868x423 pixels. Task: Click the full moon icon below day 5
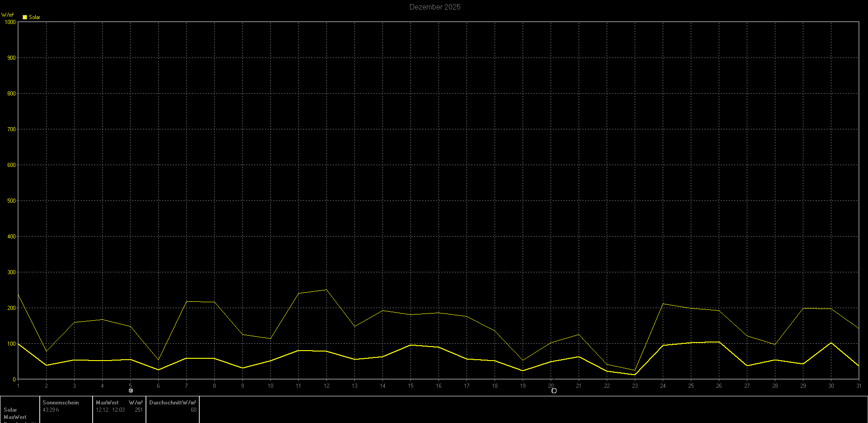click(131, 390)
